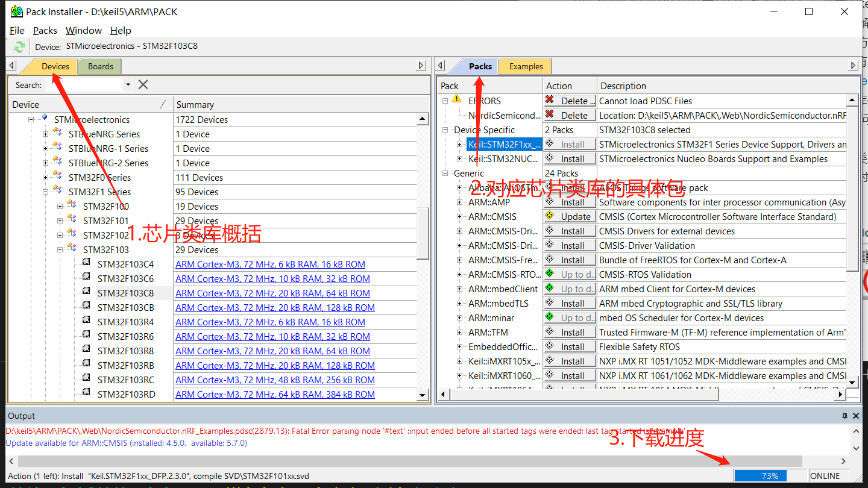Switch to the Packs tab
Screen dimensions: 868x488
pyautogui.click(x=480, y=66)
